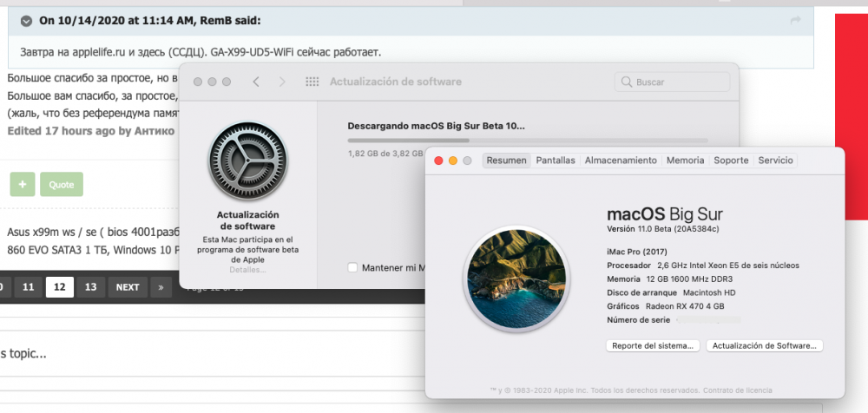
Task: Minimize the About This Mac window
Action: pos(453,161)
